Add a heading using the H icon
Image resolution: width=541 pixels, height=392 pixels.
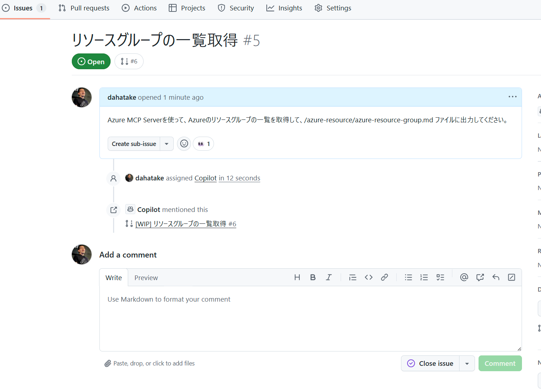pos(297,277)
